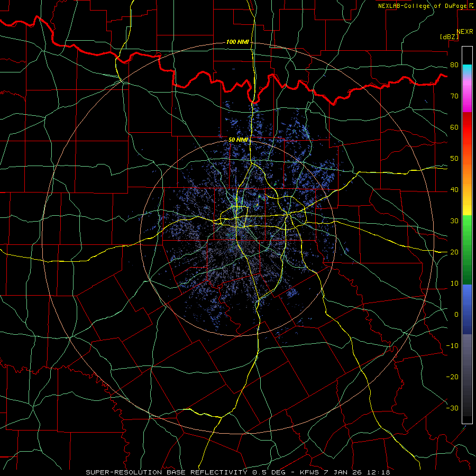Screen dimensions: 476x476
Task: Select the -20 value on dBZ scale
Action: tap(452, 377)
